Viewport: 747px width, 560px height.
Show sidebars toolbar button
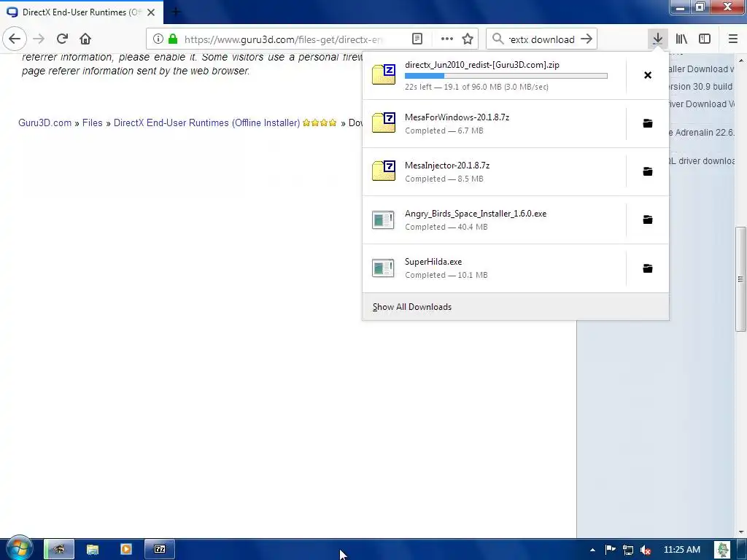(705, 39)
